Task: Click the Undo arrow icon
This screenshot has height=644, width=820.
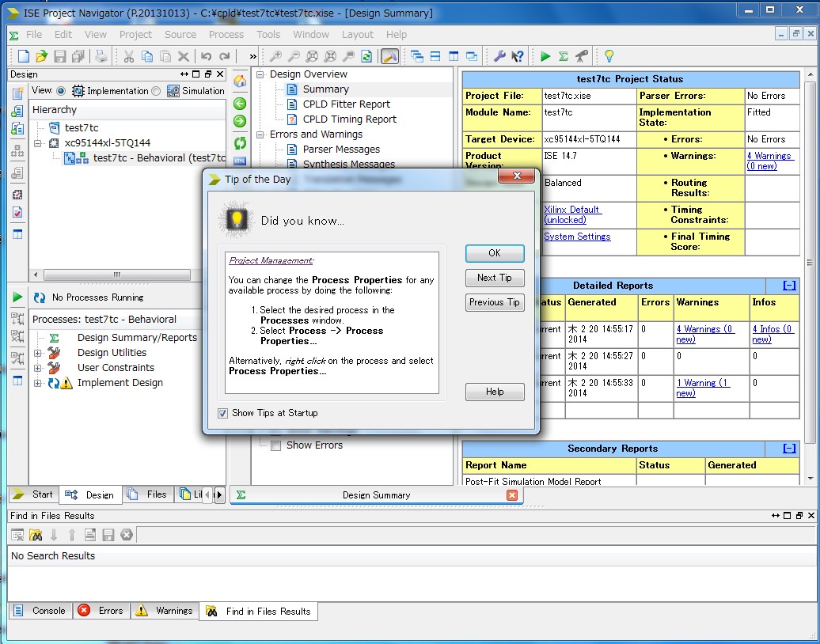Action: (206, 56)
